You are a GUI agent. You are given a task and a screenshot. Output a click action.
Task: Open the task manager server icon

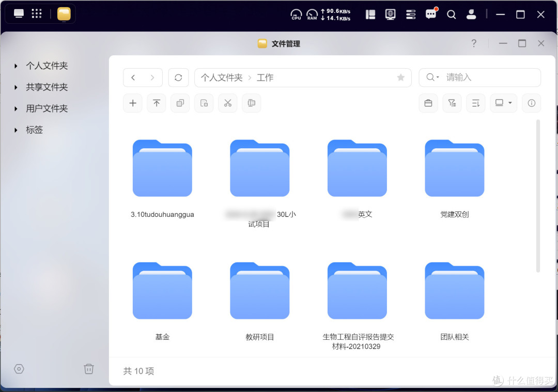pos(411,14)
